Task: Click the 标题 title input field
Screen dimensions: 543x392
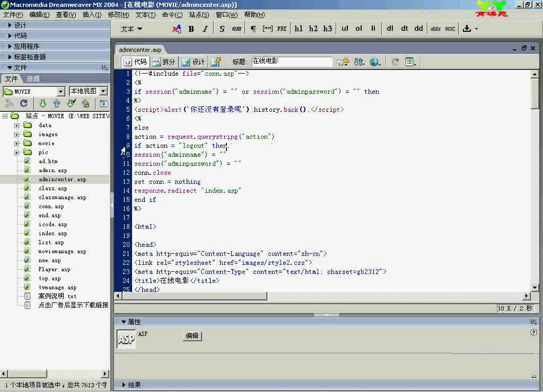Action: (x=292, y=61)
